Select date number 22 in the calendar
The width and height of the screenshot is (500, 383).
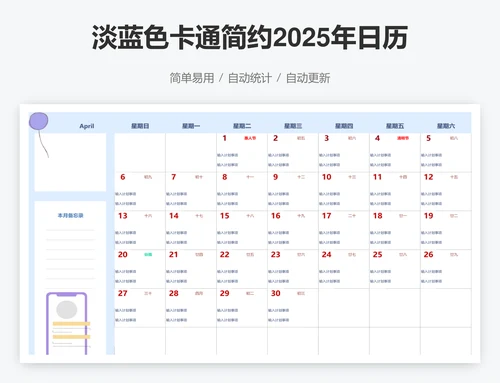click(225, 254)
